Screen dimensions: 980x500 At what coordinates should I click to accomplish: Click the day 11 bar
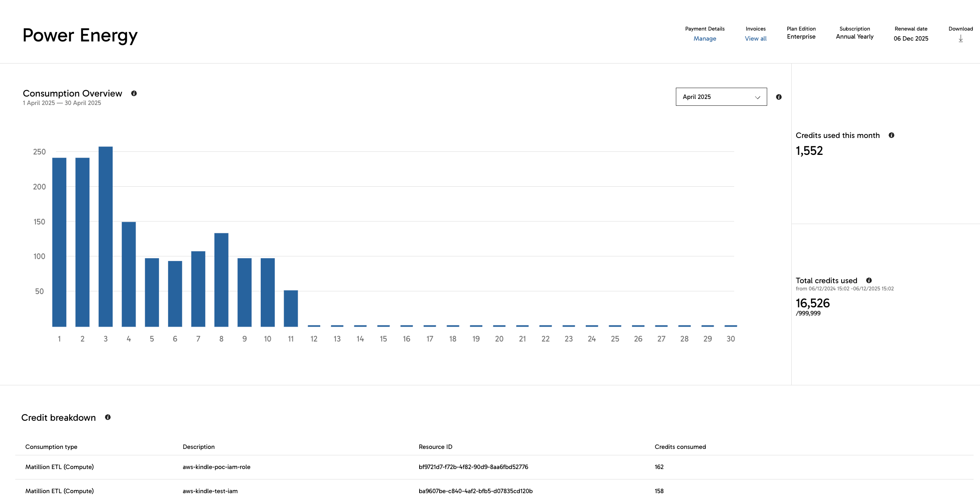tap(291, 309)
